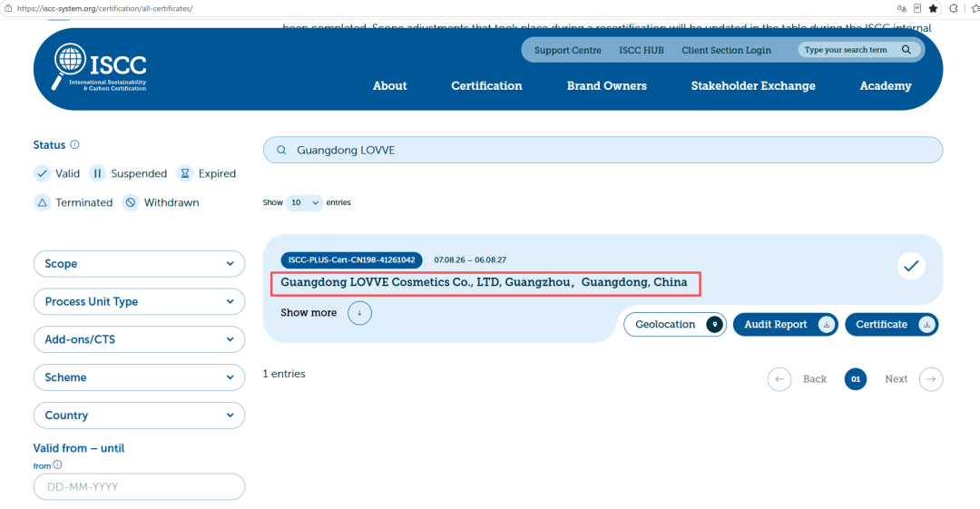Toggle the Valid status filter
This screenshot has width=980, height=509.
[x=57, y=173]
